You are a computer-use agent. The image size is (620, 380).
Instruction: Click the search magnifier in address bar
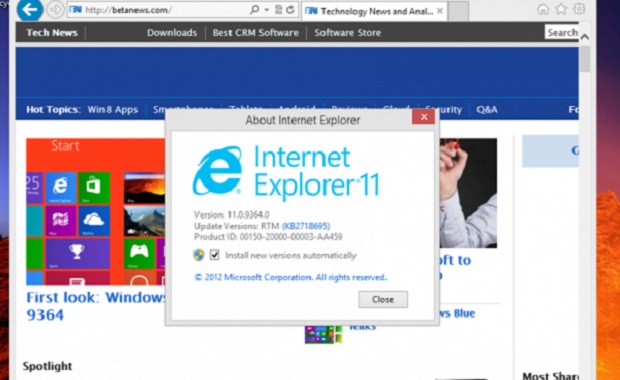pyautogui.click(x=254, y=9)
